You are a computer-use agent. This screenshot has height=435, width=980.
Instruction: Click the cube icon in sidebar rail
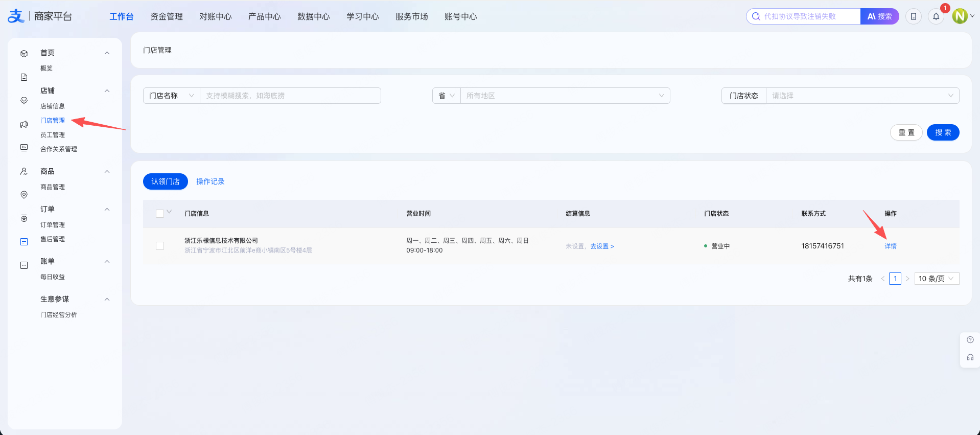click(x=24, y=54)
